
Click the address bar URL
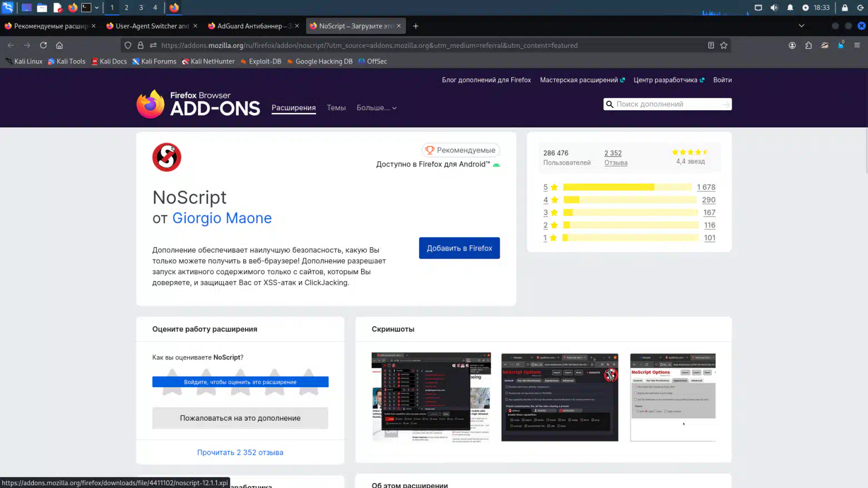coord(369,45)
